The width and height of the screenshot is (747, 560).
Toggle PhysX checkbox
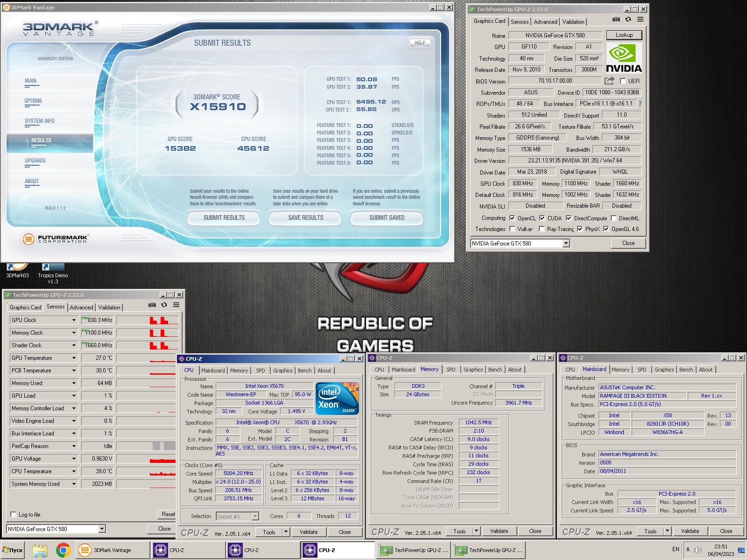point(580,229)
